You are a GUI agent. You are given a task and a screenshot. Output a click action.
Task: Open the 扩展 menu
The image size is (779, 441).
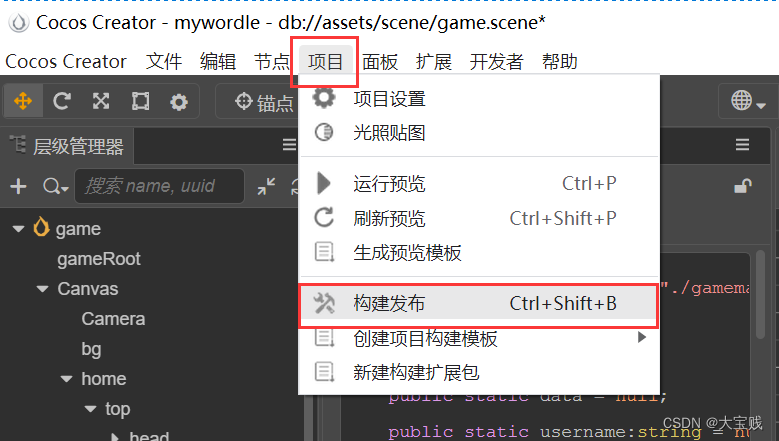tap(434, 62)
